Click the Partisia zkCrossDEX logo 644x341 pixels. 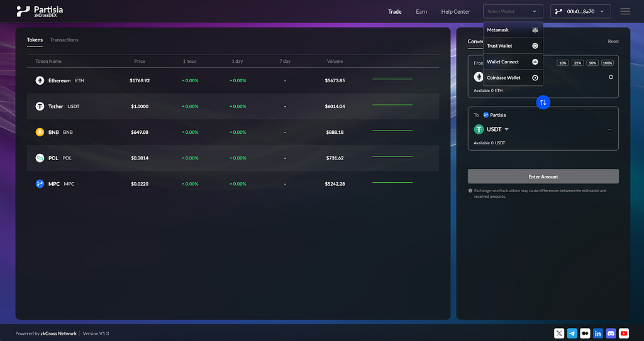tap(40, 11)
